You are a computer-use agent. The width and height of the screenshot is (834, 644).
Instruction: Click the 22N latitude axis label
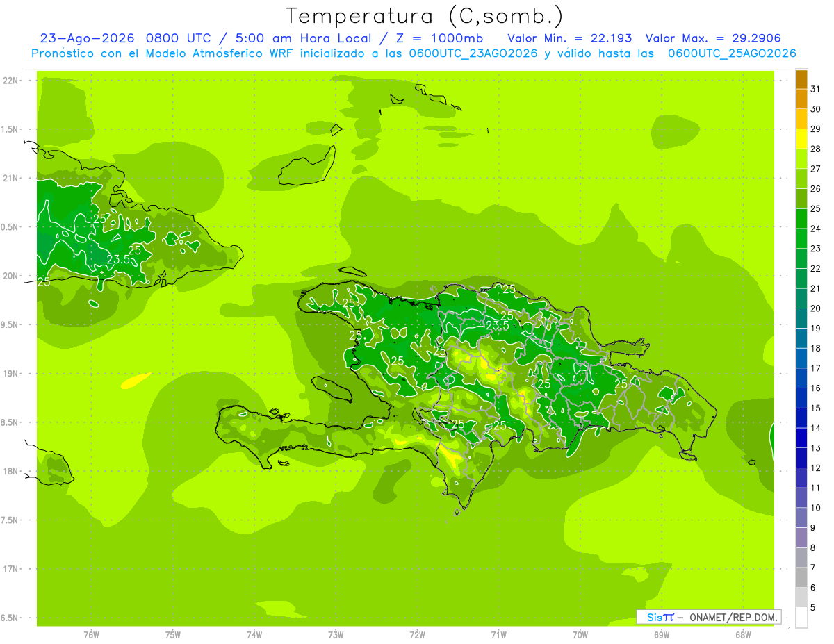[12, 81]
